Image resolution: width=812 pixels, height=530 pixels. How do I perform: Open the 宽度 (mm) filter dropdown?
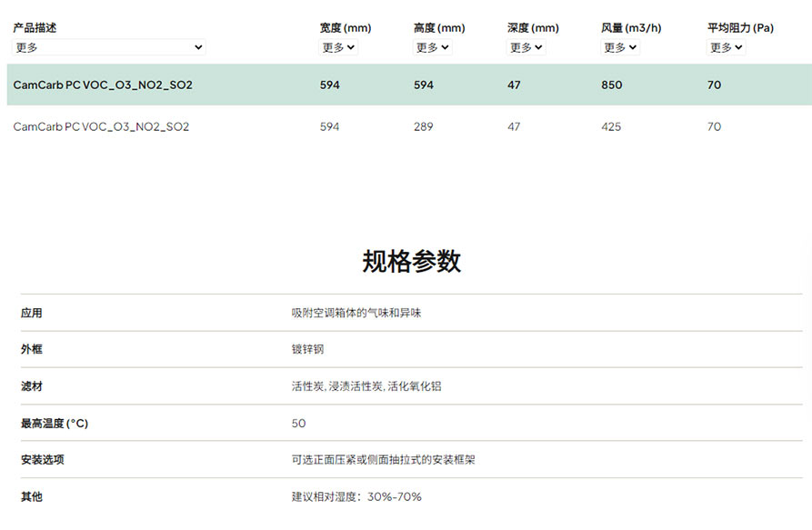click(x=338, y=47)
